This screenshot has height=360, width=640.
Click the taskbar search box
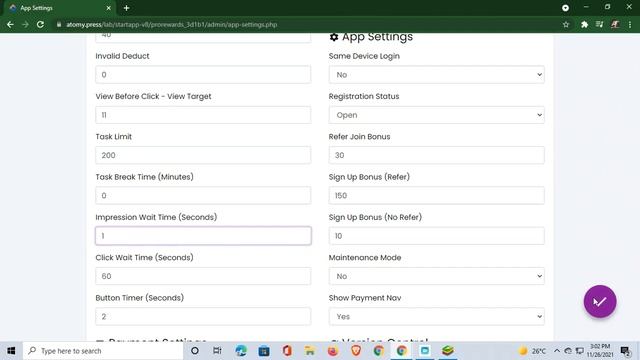tap(103, 351)
